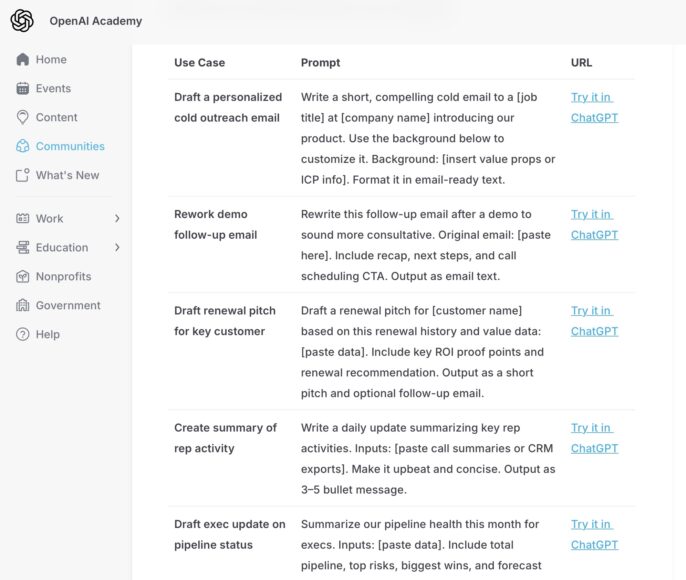Open ChatGPT link for renewal pitch
Screen dimensions: 686x580
594,321
